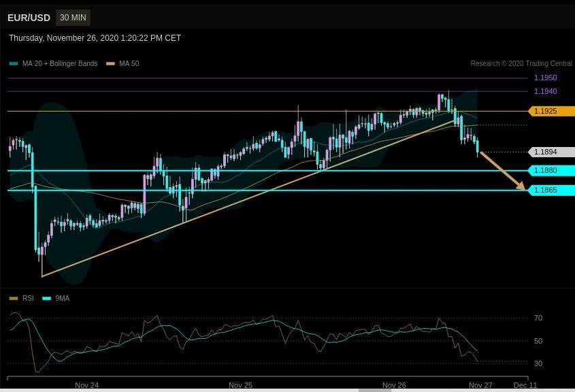Click the 1.1940 resistance price label
Image resolution: width=575 pixels, height=392 pixels.
(x=545, y=91)
